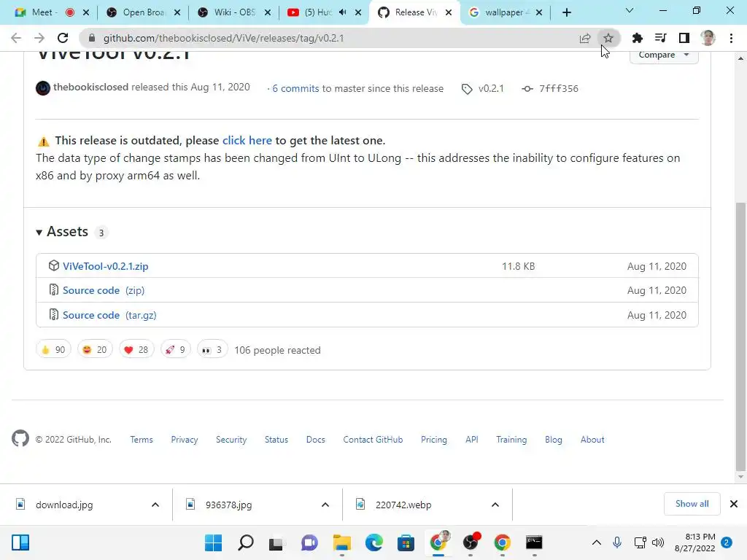The width and height of the screenshot is (747, 560).
Task: Open the Windows Widgets taskbar icon
Action: pyautogui.click(x=20, y=542)
